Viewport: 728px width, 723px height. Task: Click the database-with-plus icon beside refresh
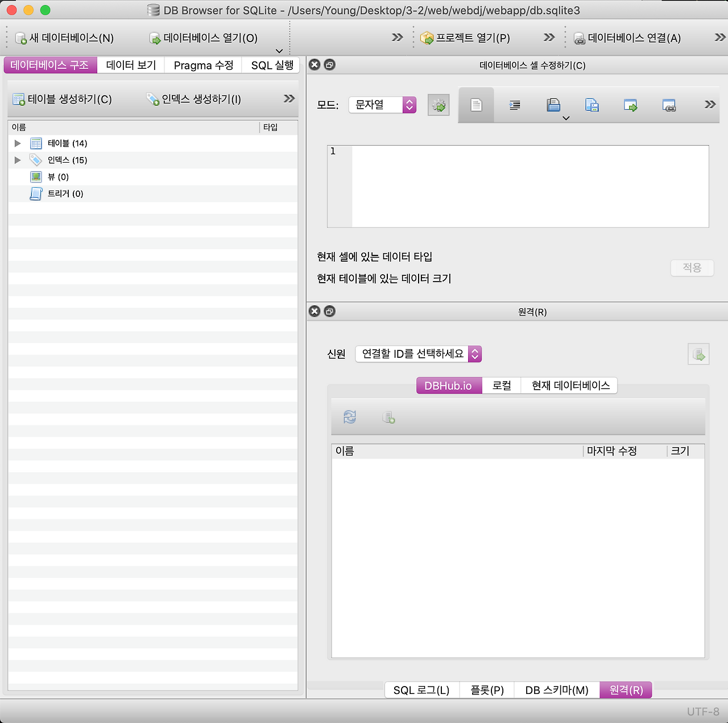pos(389,418)
